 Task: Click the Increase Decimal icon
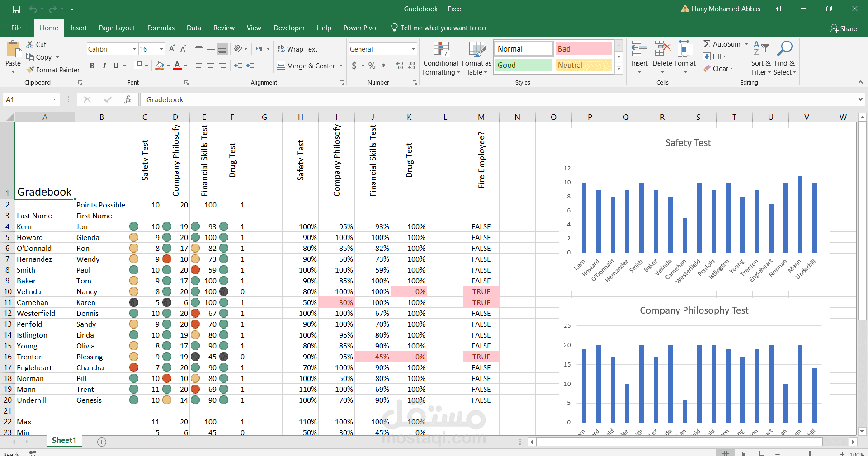[x=399, y=66]
